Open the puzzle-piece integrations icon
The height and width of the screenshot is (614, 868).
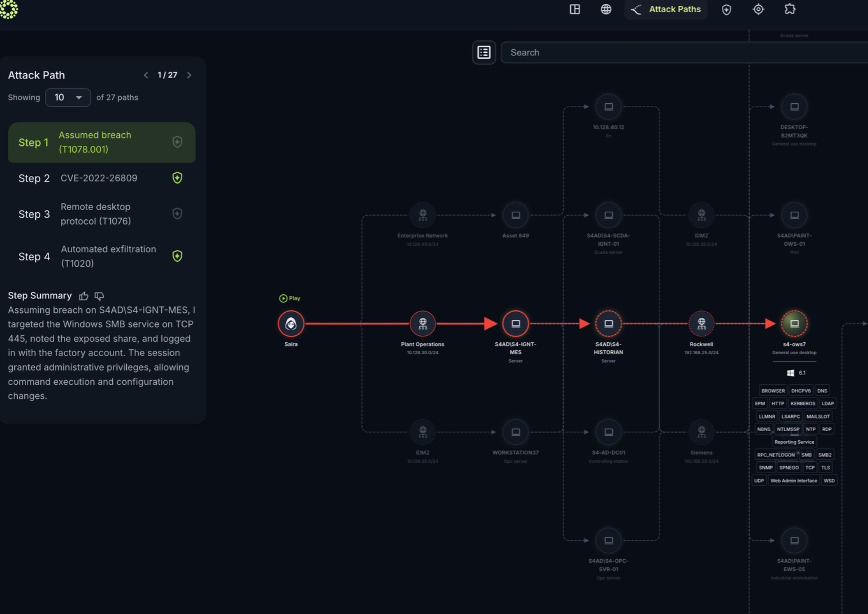point(790,9)
